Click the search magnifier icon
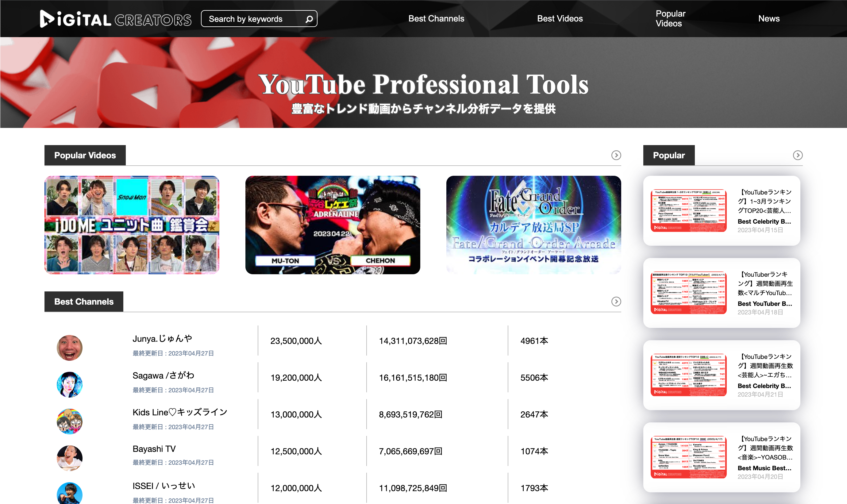This screenshot has width=847, height=504. click(309, 19)
